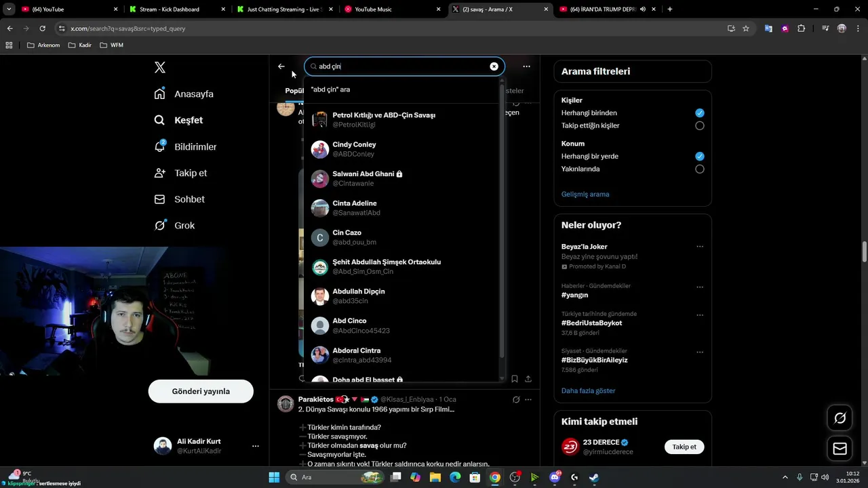Open the #BizBüyükBirAileyiz trending topic
The image size is (868, 488).
(594, 360)
